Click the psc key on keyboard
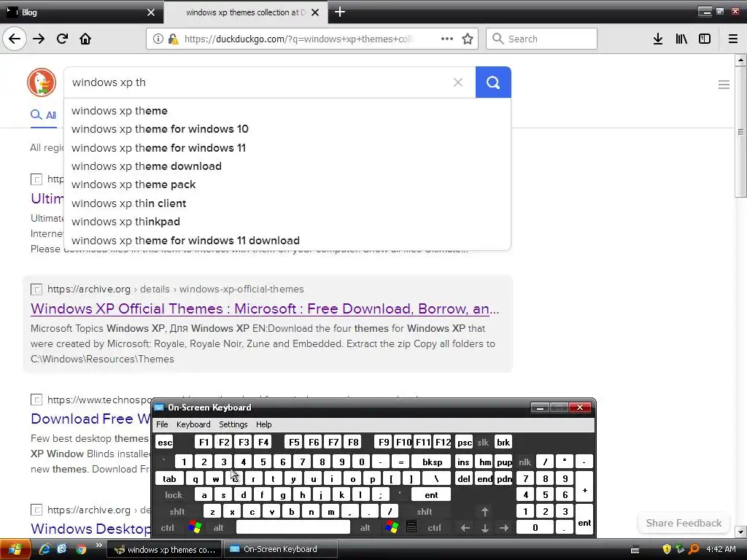 (x=464, y=443)
